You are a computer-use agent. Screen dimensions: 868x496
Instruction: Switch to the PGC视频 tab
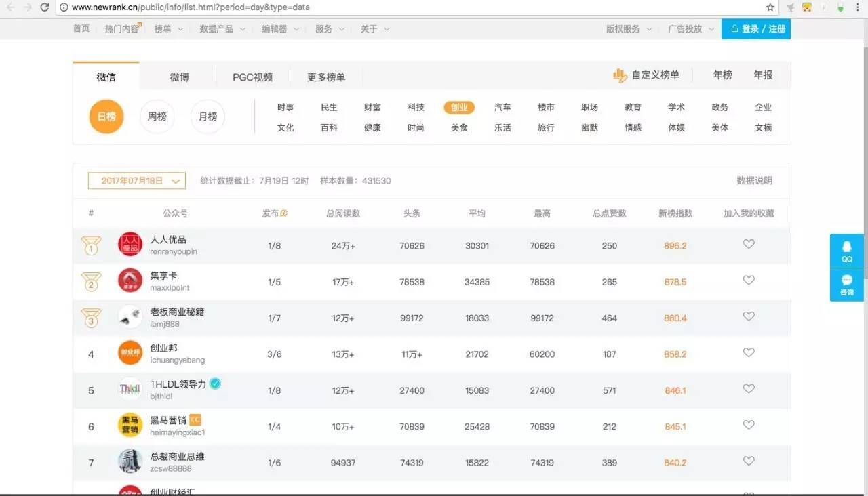[253, 77]
